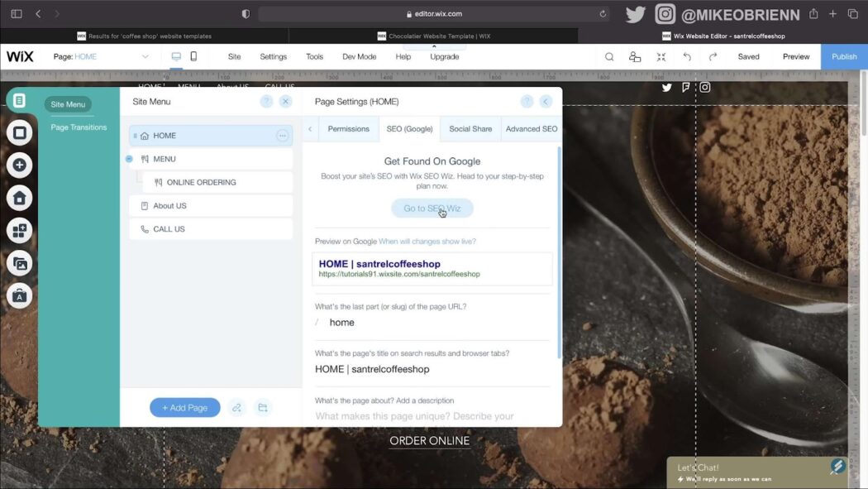
Task: Open the Settings menu
Action: click(274, 56)
